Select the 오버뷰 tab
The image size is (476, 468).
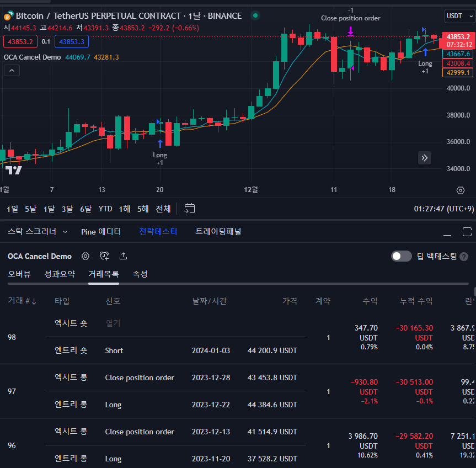click(19, 274)
